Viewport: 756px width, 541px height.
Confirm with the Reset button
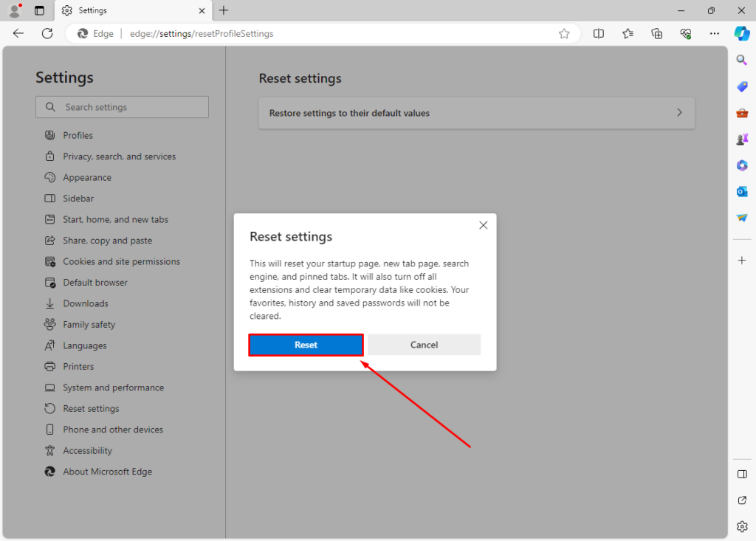pyautogui.click(x=306, y=345)
